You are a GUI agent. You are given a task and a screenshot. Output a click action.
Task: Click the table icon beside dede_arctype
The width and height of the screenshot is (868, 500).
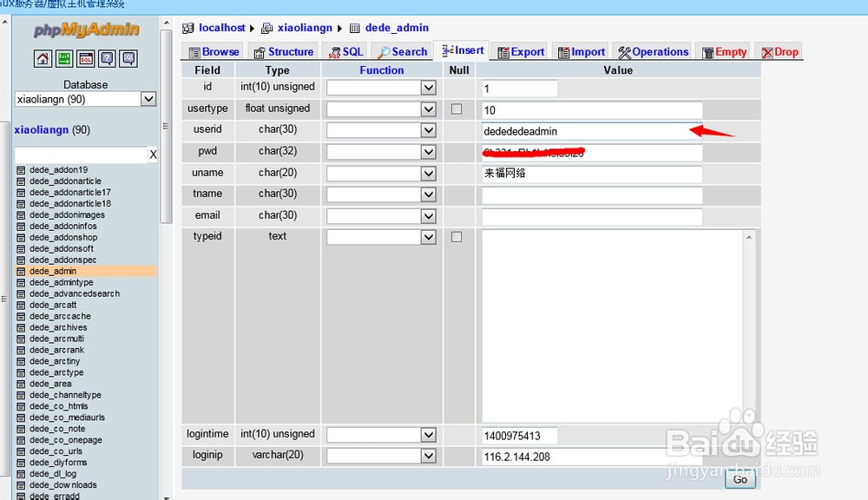pyautogui.click(x=21, y=372)
